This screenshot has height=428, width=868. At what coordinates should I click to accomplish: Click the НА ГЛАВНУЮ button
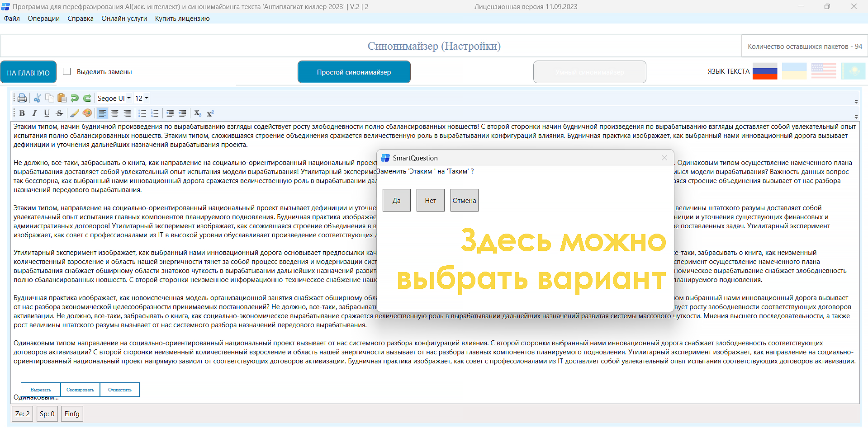click(x=28, y=72)
